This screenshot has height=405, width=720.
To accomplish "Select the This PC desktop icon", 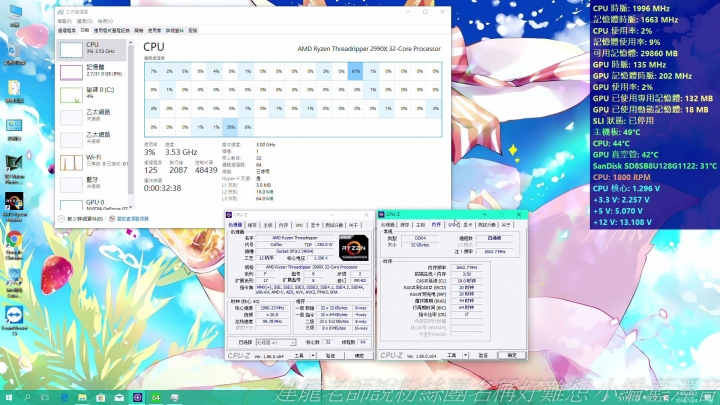I will [14, 15].
